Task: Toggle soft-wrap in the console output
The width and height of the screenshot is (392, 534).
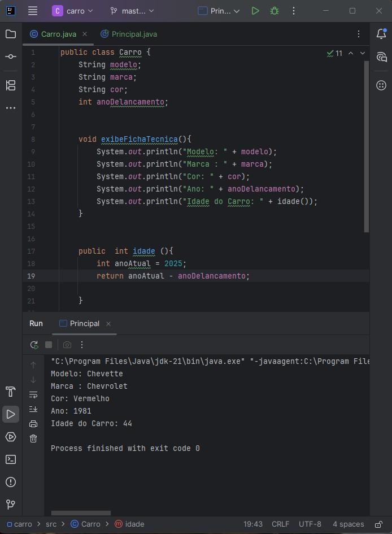Action: tap(33, 394)
